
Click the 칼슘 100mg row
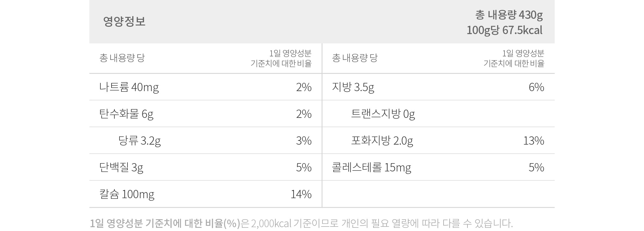coord(206,194)
